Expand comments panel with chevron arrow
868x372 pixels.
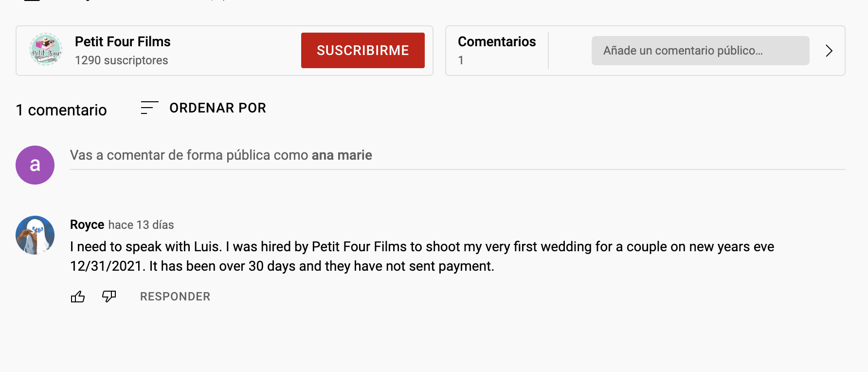click(829, 51)
